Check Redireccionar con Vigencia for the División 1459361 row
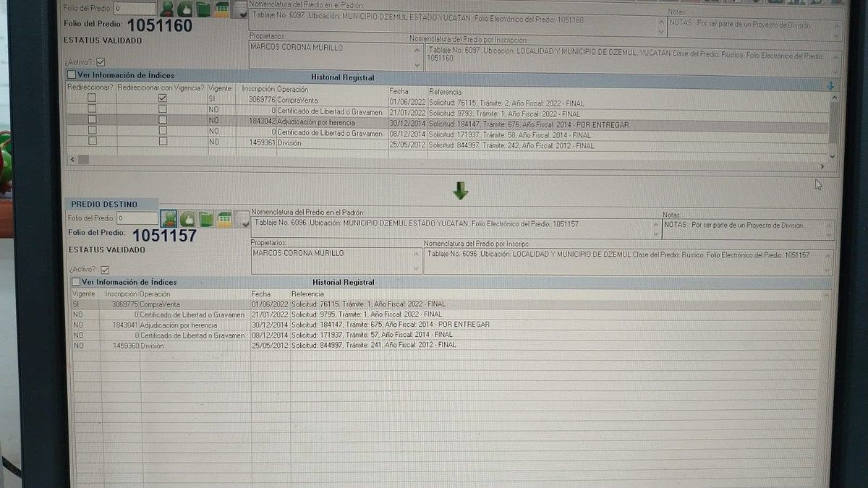The height and width of the screenshot is (488, 868). pos(163,142)
